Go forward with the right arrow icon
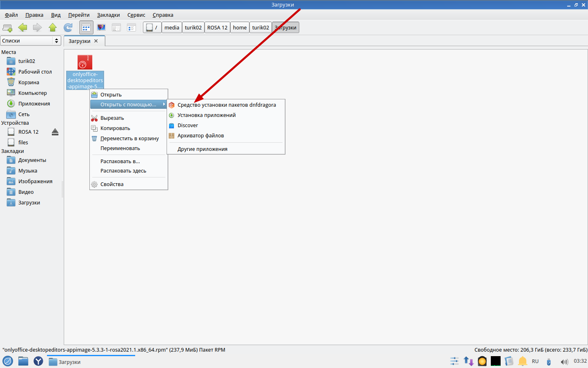The image size is (588, 368). coord(37,27)
